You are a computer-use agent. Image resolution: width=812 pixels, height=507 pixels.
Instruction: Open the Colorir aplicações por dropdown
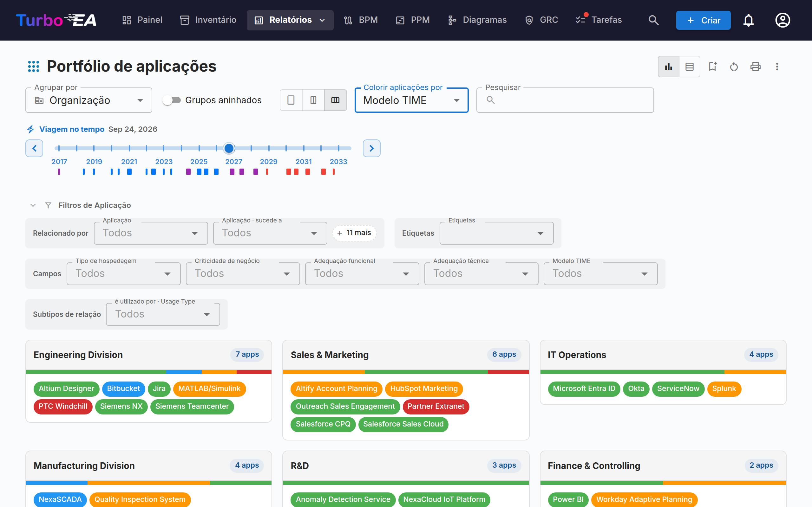411,100
